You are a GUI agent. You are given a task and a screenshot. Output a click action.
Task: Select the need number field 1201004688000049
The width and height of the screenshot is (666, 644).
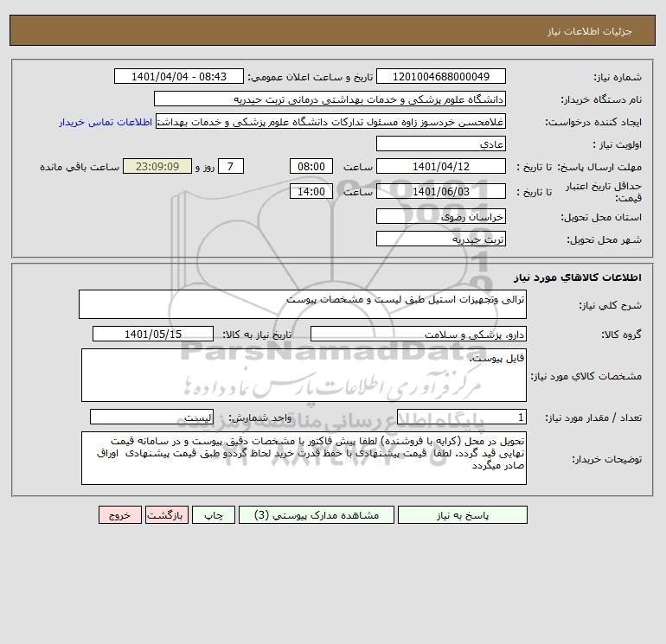tap(441, 76)
